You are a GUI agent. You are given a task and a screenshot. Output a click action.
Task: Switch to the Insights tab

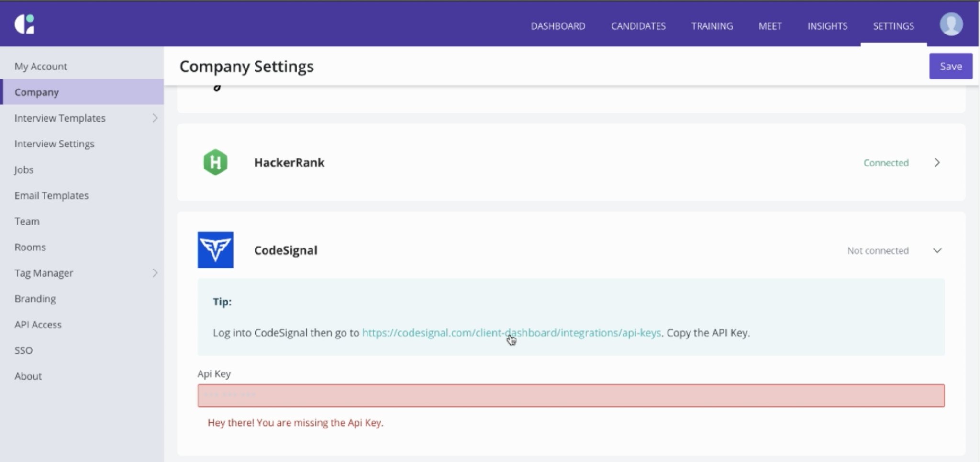click(827, 26)
